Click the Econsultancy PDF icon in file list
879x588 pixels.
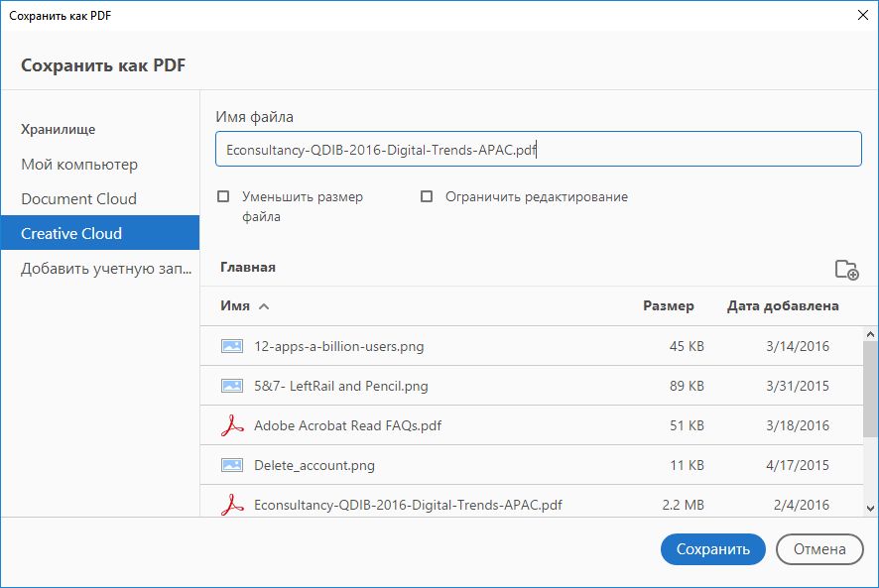[232, 505]
